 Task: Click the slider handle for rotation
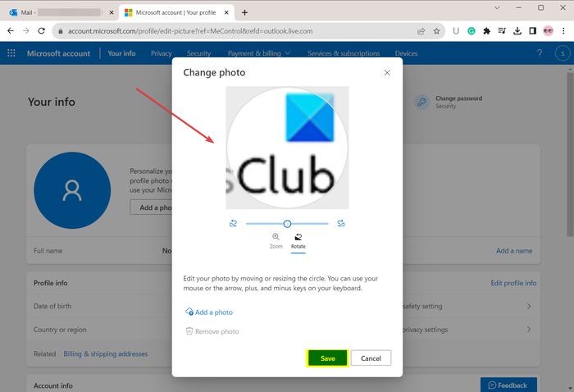pos(287,224)
